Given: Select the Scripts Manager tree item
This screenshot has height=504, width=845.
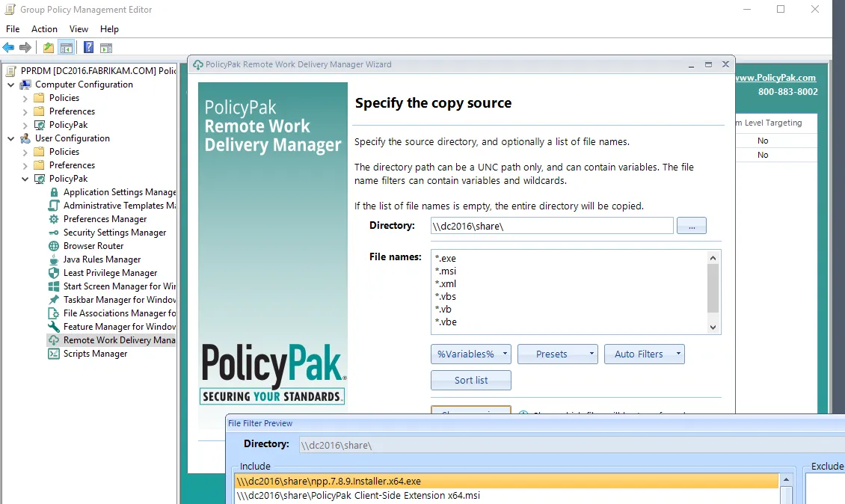Looking at the screenshot, I should pos(96,354).
